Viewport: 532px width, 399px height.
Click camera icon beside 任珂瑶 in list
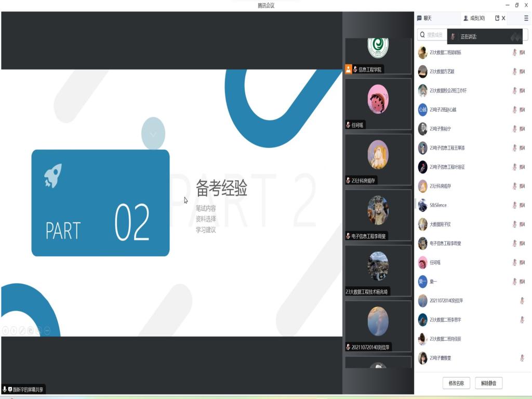[x=522, y=262]
